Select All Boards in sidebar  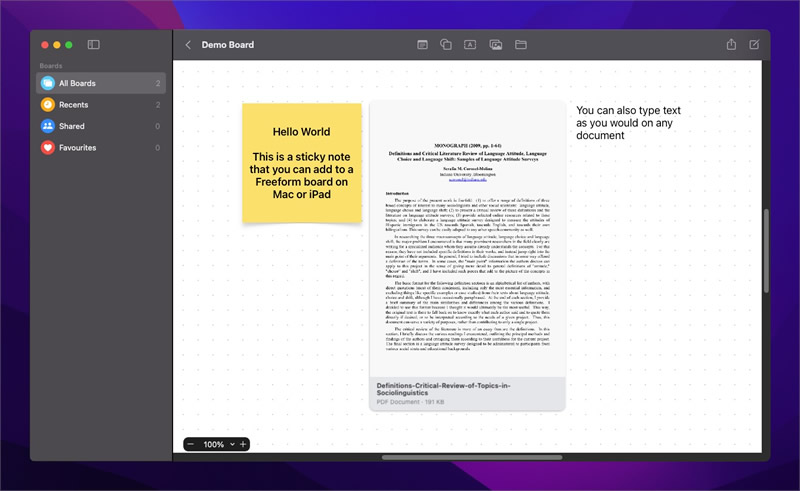[x=101, y=83]
